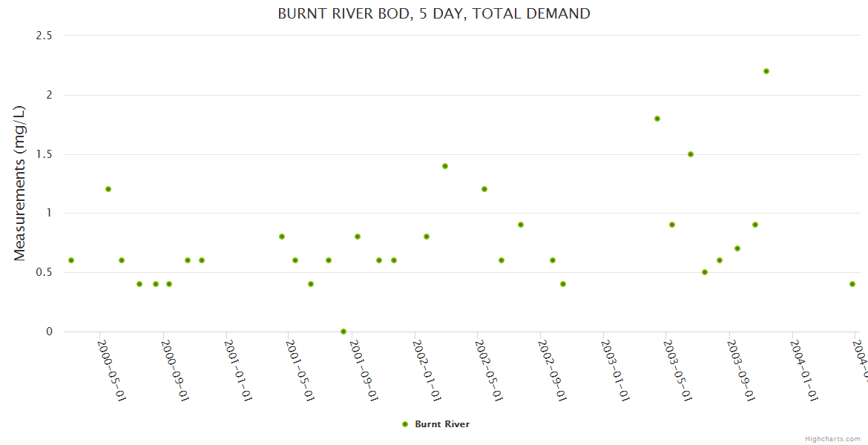Select the 0.7 mg/L data point
The height and width of the screenshot is (445, 868).
(x=737, y=248)
